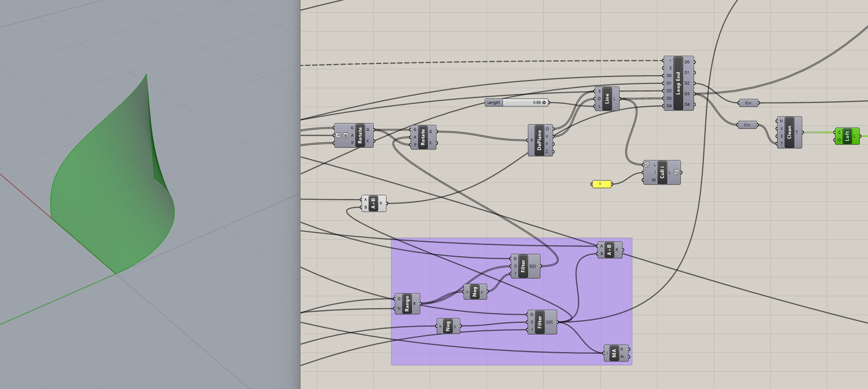Click the MA component
The image size is (868, 389).
click(614, 353)
